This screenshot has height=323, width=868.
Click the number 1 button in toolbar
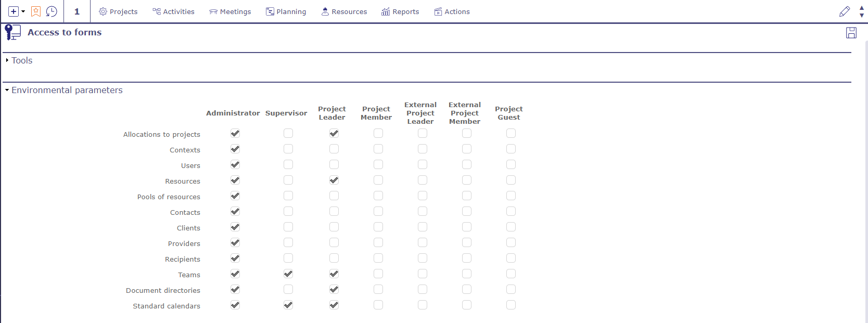[77, 11]
